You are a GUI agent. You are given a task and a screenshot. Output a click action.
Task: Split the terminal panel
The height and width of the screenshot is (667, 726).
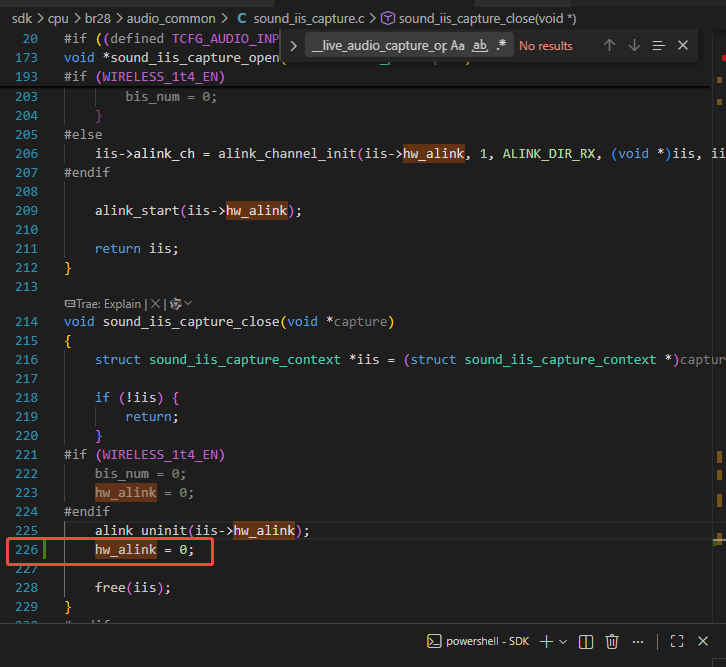(586, 642)
